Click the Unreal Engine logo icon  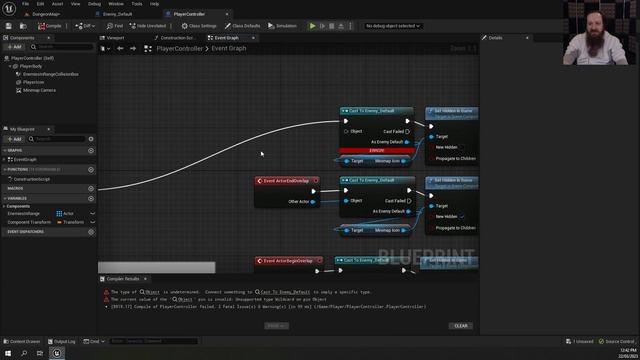9,8
